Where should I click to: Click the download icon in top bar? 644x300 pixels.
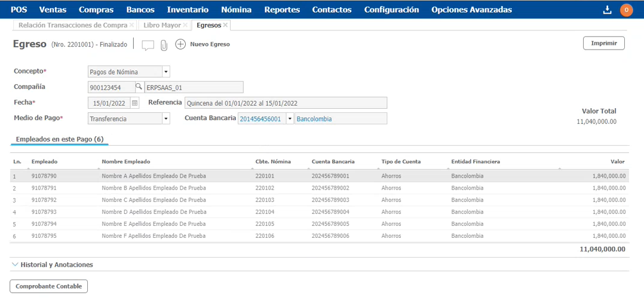tap(608, 10)
